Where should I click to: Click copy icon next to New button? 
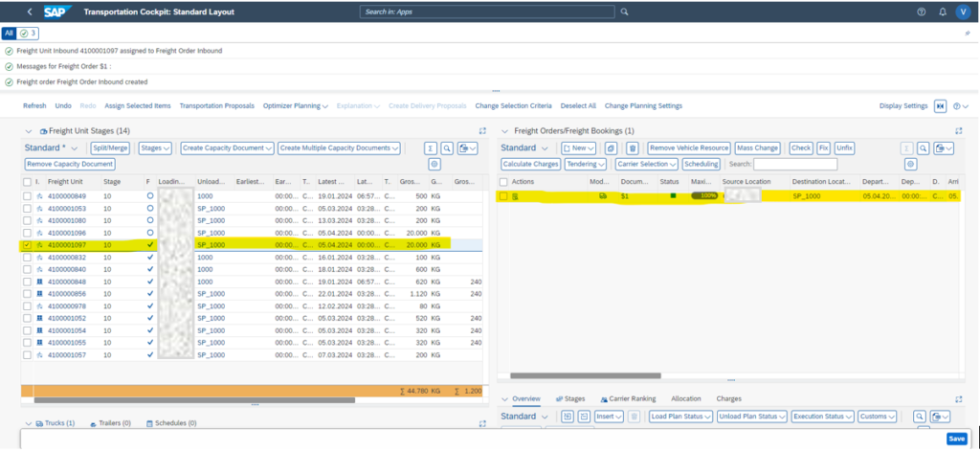coord(612,148)
